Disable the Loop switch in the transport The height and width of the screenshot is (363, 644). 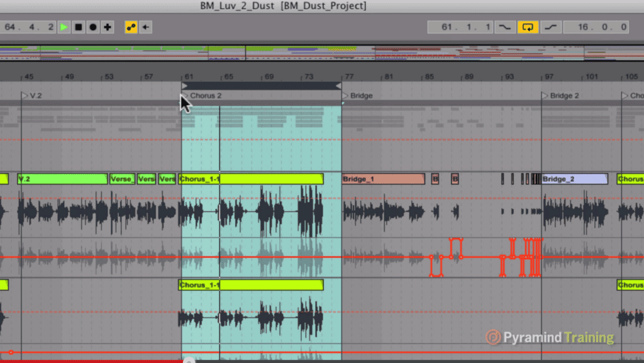tap(528, 26)
